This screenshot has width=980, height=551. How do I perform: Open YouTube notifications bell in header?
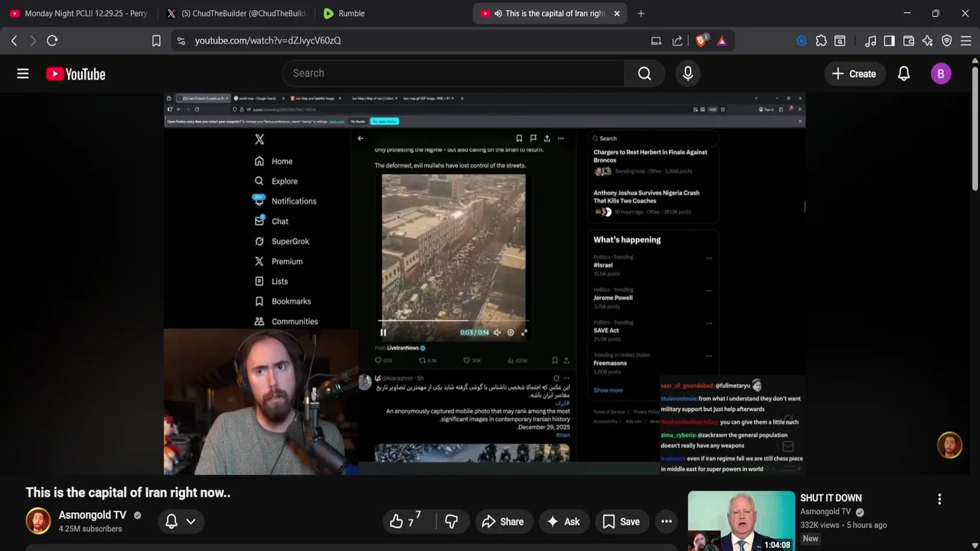903,73
